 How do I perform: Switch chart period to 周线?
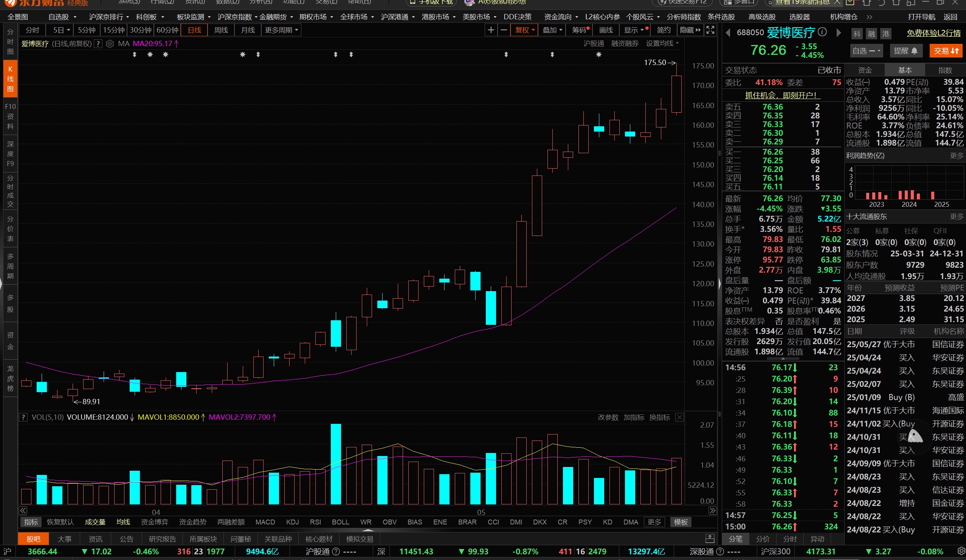click(x=221, y=30)
